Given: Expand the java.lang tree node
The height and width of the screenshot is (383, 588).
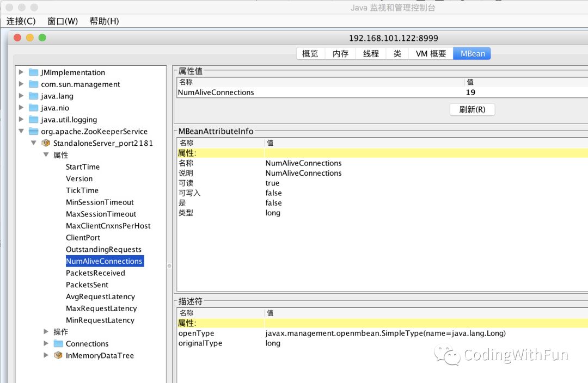Looking at the screenshot, I should [21, 96].
